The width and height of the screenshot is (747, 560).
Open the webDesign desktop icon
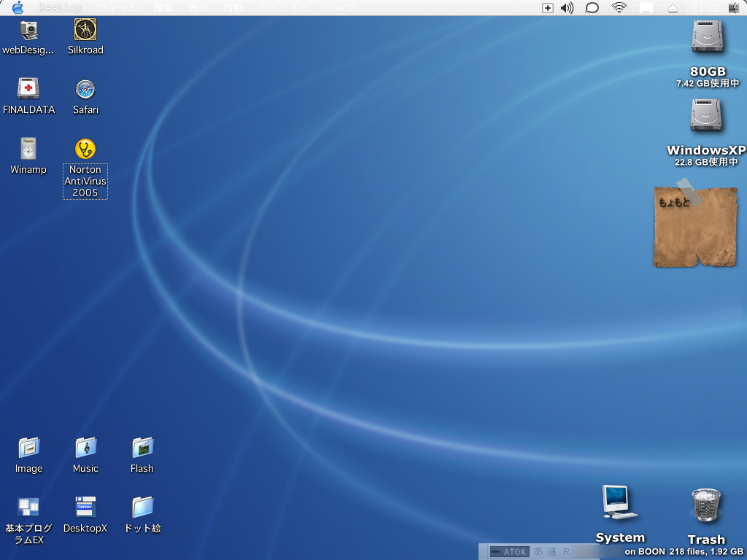point(28,31)
